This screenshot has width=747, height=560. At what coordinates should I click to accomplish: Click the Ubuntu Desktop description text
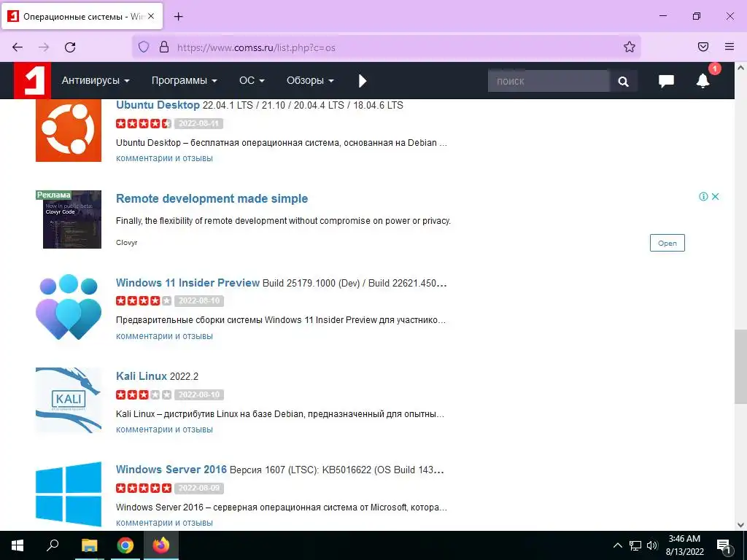(281, 143)
